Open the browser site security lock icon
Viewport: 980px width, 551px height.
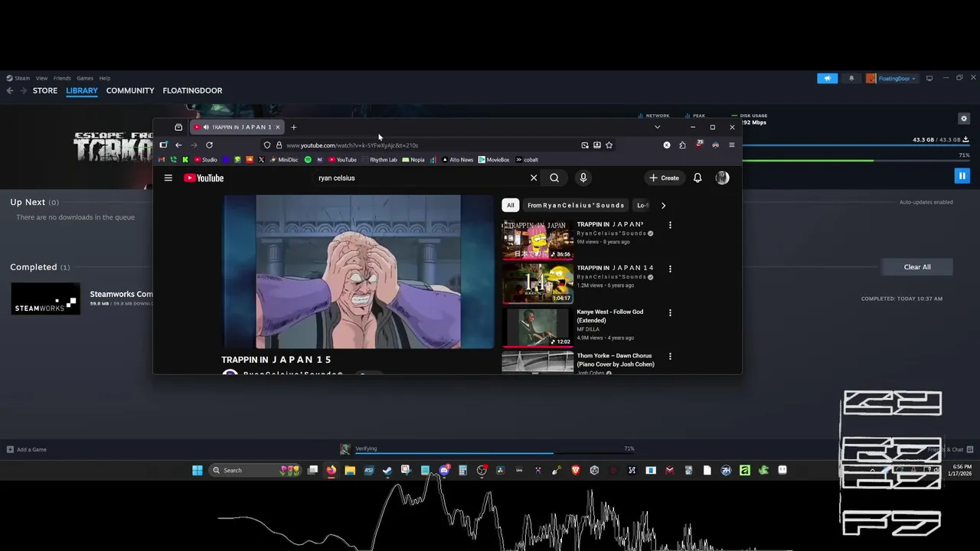click(279, 145)
